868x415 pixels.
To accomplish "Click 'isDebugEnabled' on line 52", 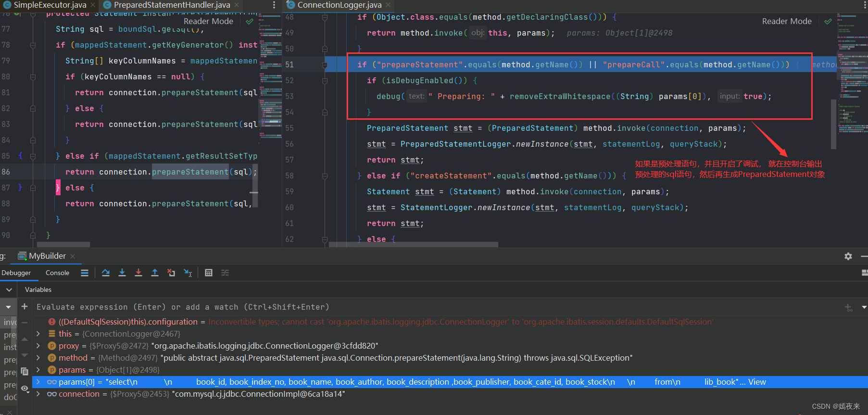I will point(419,80).
